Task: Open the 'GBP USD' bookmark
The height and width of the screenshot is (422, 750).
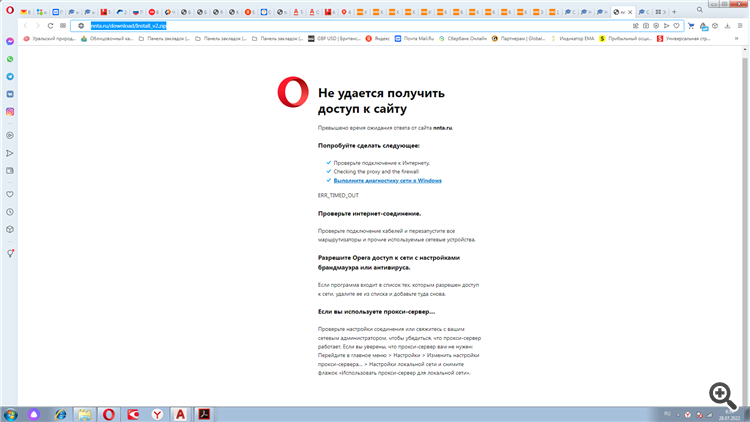Action: [x=334, y=39]
